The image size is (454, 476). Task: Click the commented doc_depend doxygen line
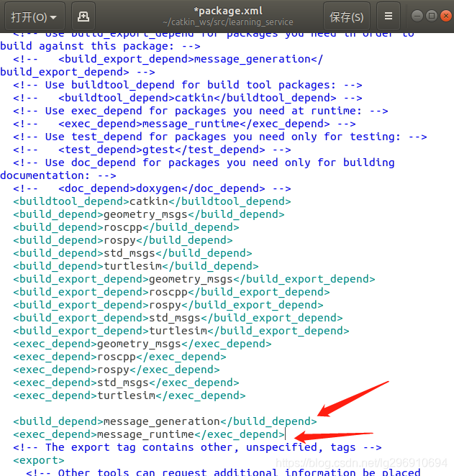point(152,188)
